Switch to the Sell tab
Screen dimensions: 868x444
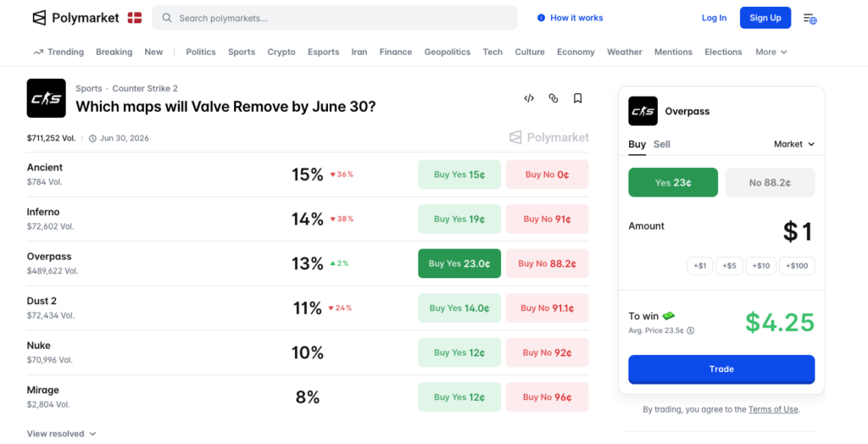661,144
